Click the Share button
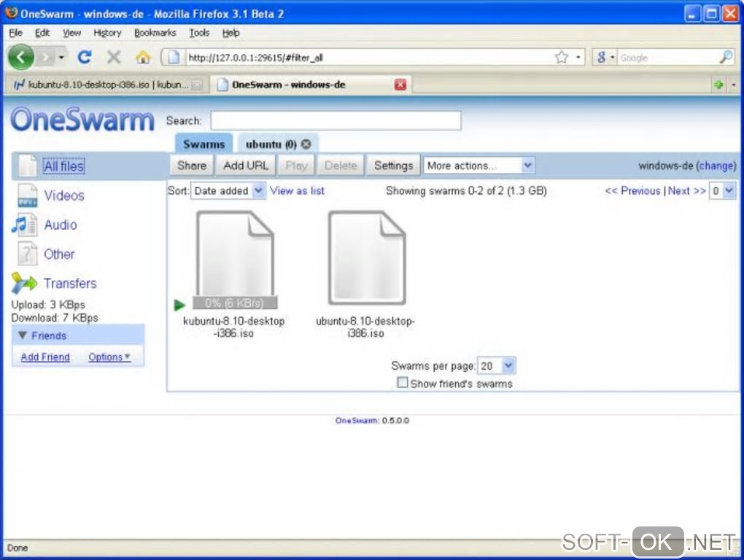Screen dimensions: 744x560 [x=192, y=166]
